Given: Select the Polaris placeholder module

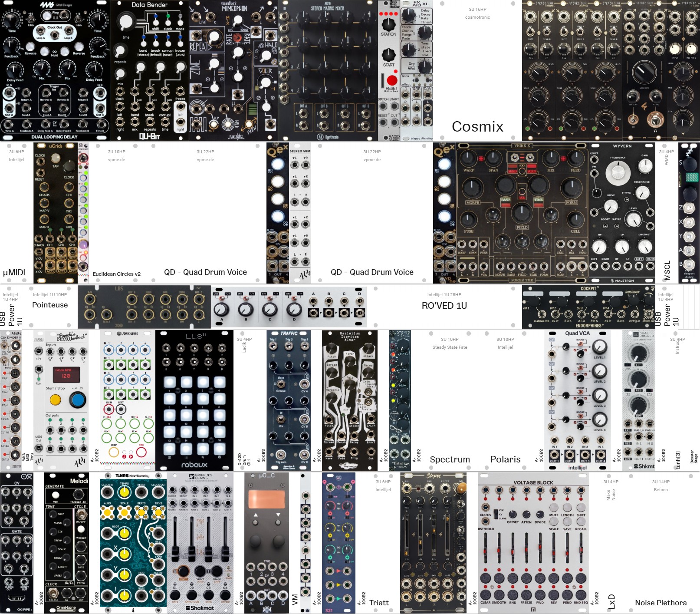Looking at the screenshot, I should click(505, 400).
